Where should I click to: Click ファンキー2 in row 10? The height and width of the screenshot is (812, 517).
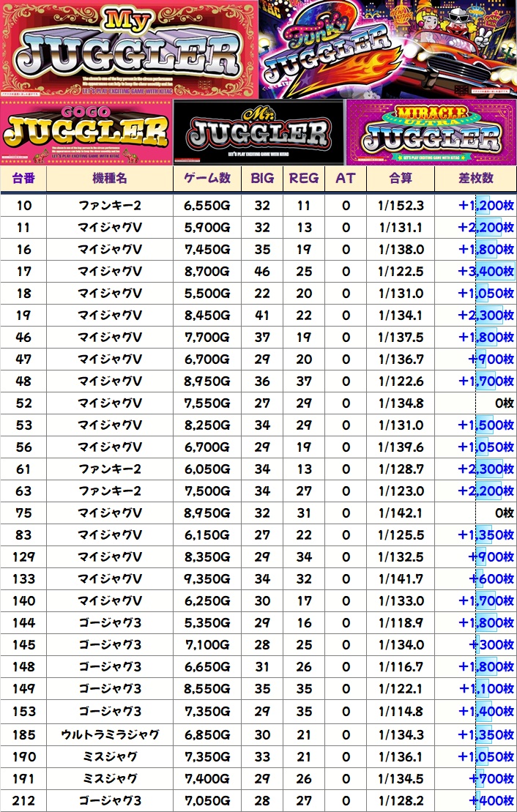(x=110, y=206)
